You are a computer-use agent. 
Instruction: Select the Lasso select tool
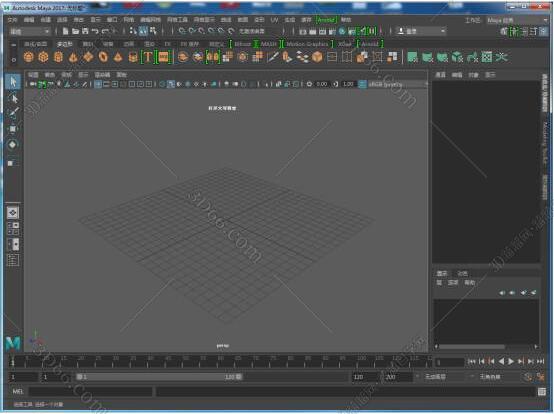[13, 98]
